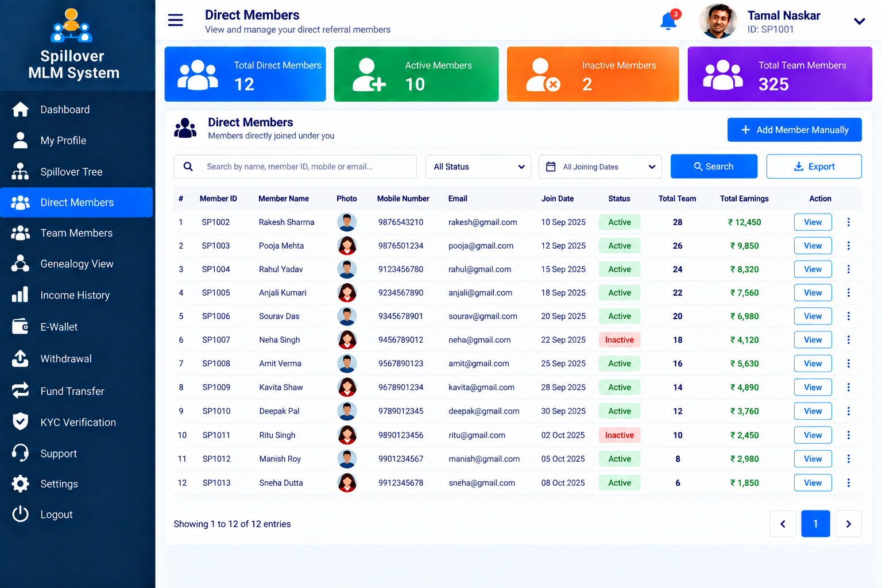This screenshot has width=882, height=588.
Task: Click the Join Date column header
Action: click(x=558, y=199)
